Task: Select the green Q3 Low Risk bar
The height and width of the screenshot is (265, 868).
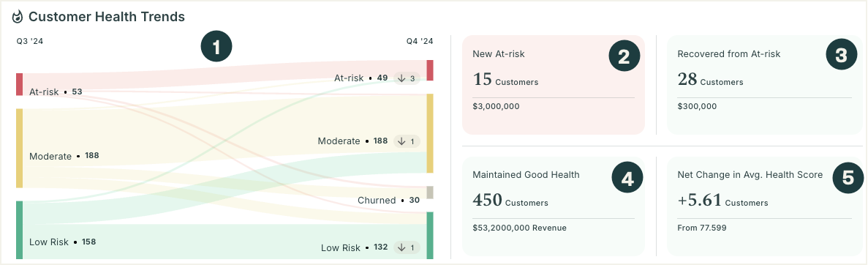Action: tap(19, 230)
